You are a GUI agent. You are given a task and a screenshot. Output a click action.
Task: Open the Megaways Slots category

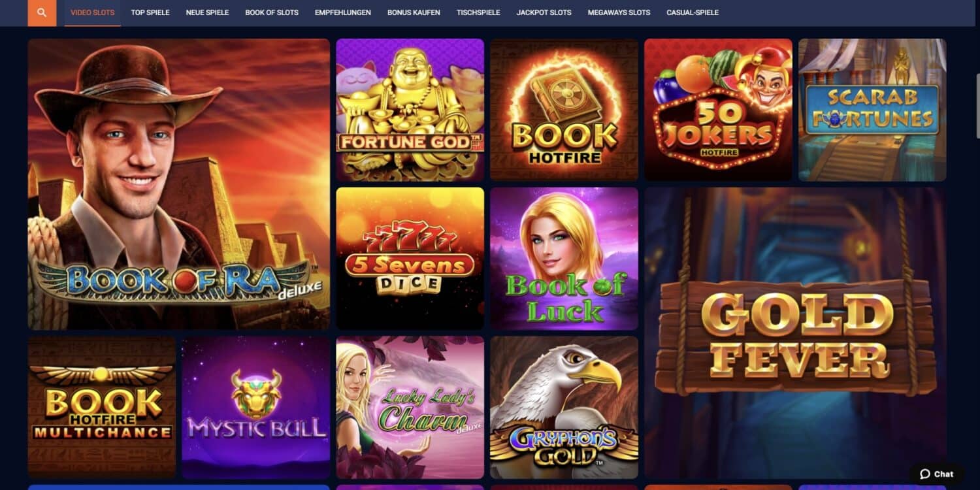pos(619,12)
